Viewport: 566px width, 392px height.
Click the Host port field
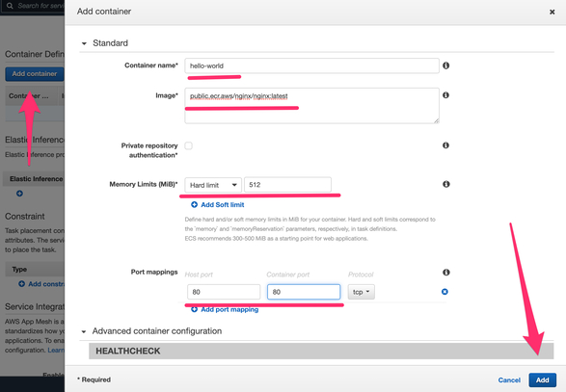[x=224, y=292]
